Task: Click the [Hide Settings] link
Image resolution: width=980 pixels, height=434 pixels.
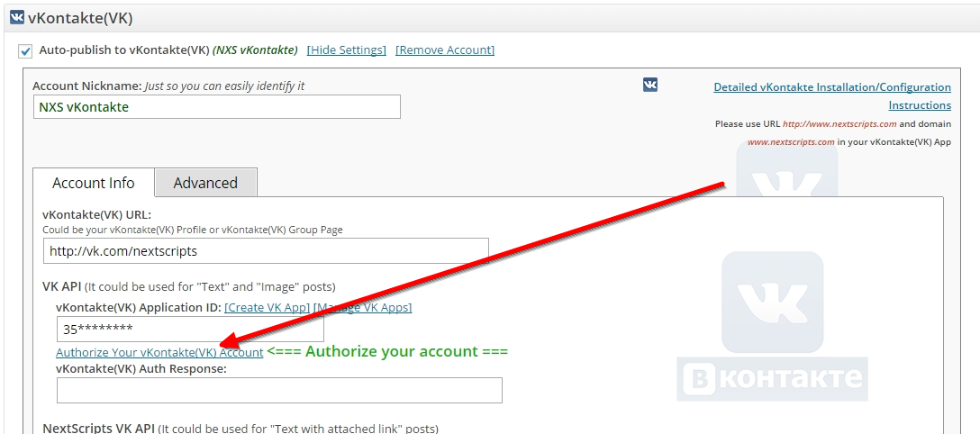Action: pos(346,50)
